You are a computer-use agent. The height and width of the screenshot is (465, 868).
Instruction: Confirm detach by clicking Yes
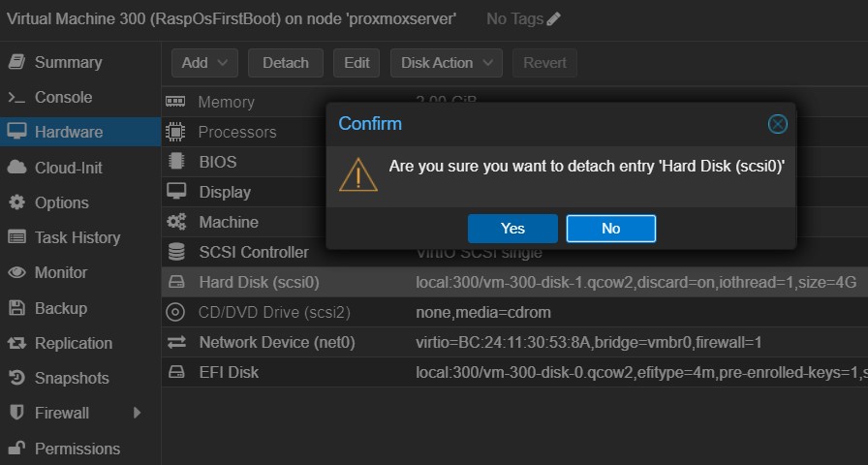point(512,229)
